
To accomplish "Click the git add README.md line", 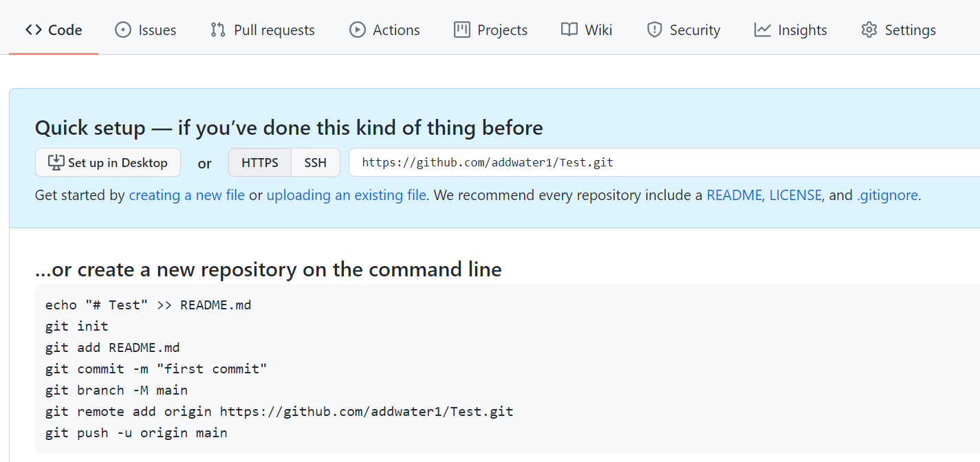I will pos(113,347).
